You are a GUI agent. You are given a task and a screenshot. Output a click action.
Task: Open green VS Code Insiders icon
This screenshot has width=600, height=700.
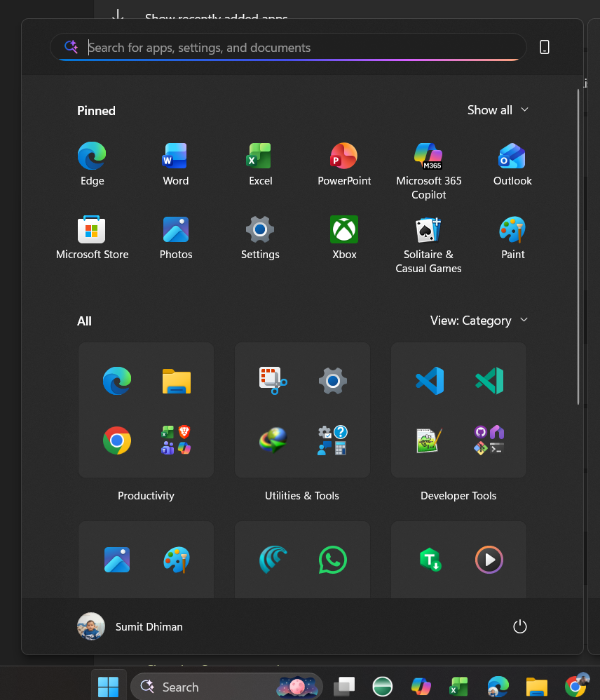(489, 381)
